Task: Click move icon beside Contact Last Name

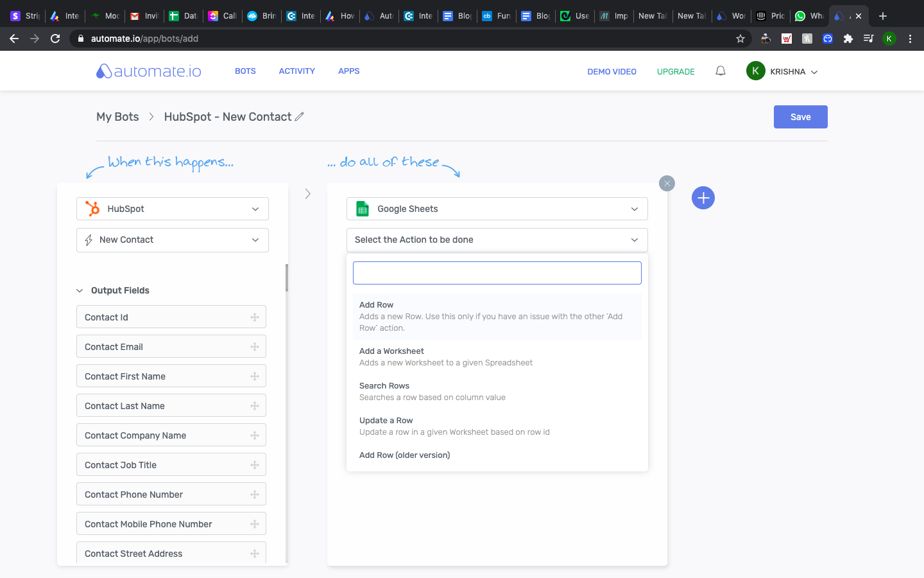Action: tap(255, 406)
